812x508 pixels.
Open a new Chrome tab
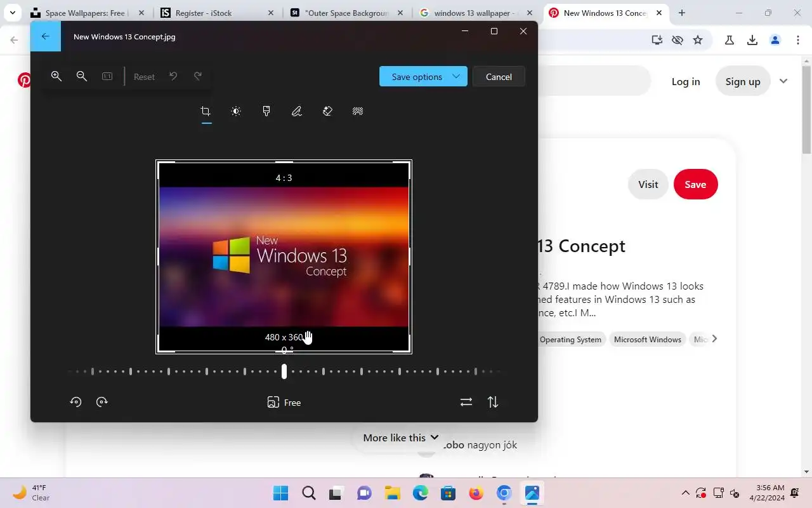682,13
